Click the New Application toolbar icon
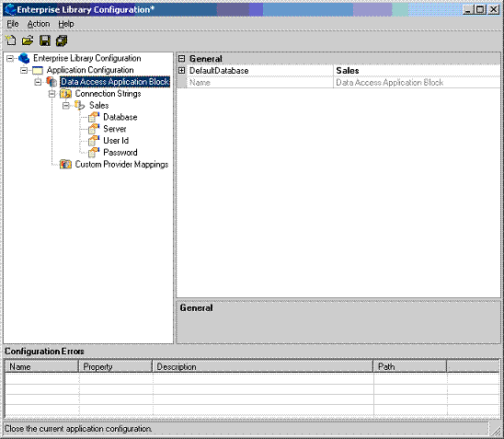This screenshot has width=504, height=439. [11, 40]
